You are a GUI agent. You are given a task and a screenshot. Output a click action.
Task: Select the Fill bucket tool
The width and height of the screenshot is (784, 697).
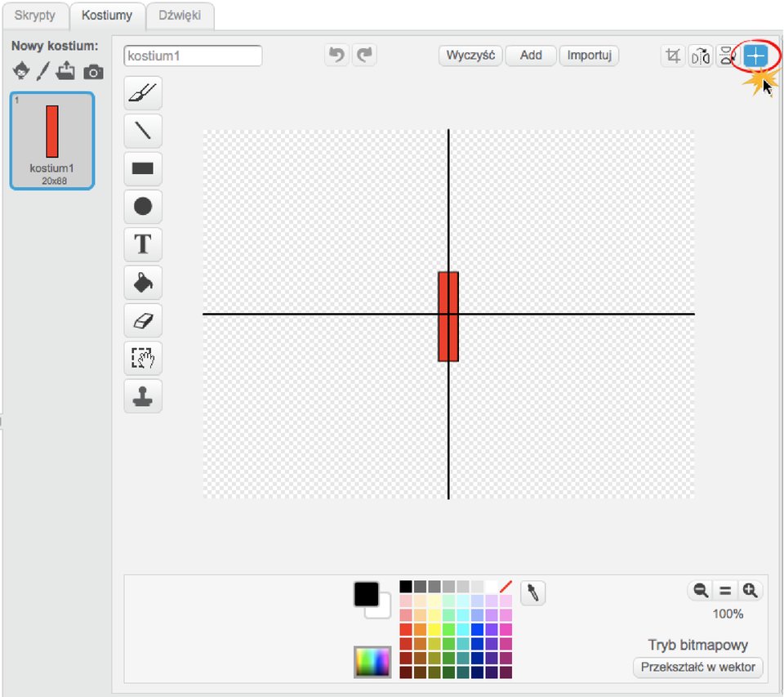(x=142, y=282)
